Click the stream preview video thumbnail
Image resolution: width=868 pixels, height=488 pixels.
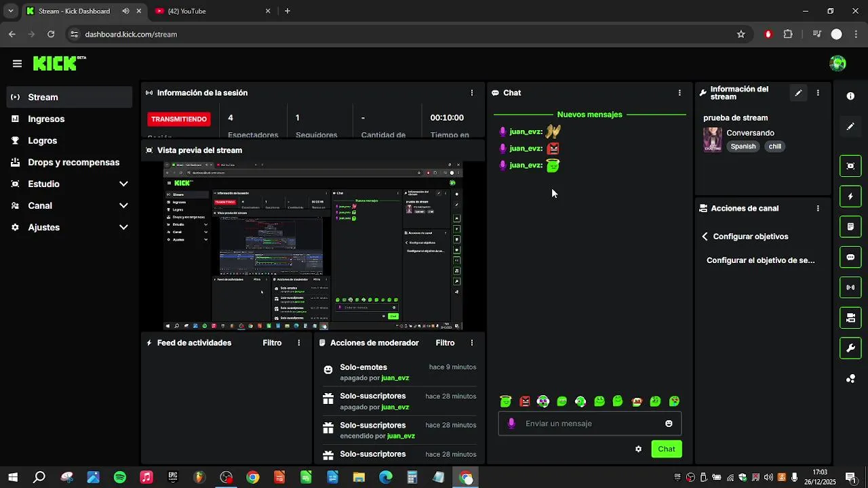pyautogui.click(x=313, y=246)
